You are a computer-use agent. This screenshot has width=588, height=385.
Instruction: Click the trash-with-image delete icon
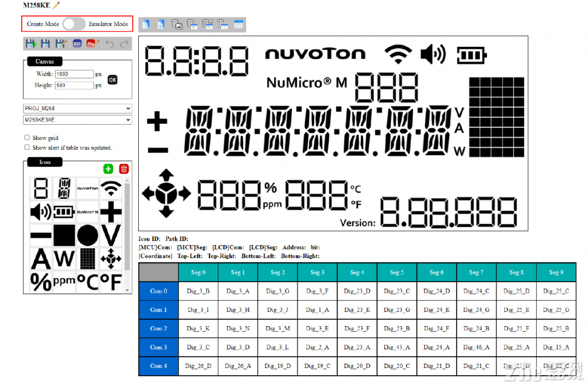176,25
